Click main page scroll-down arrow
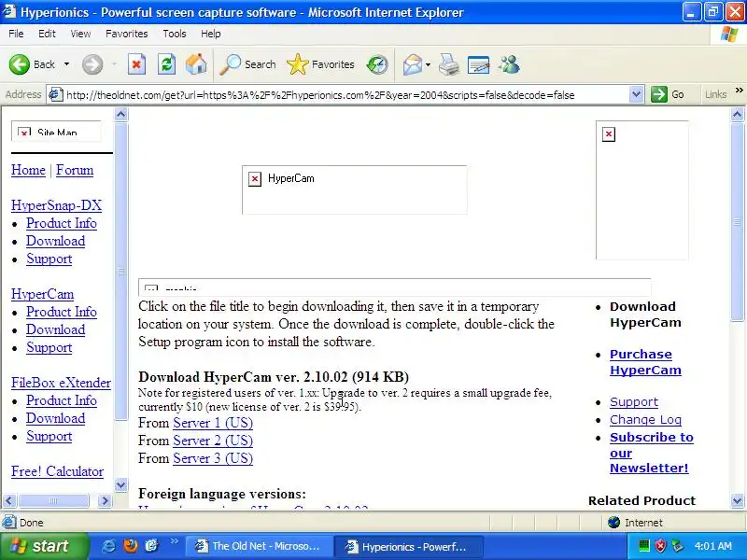 click(737, 500)
